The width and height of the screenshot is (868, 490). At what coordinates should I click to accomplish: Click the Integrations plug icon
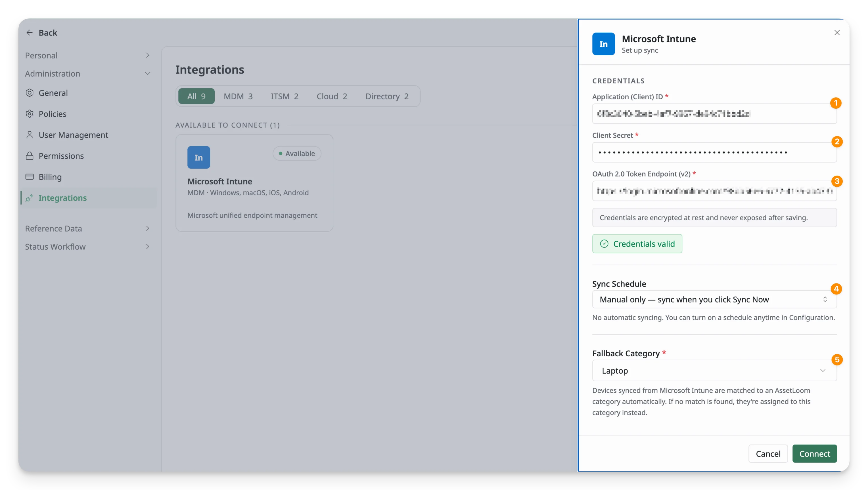(30, 198)
